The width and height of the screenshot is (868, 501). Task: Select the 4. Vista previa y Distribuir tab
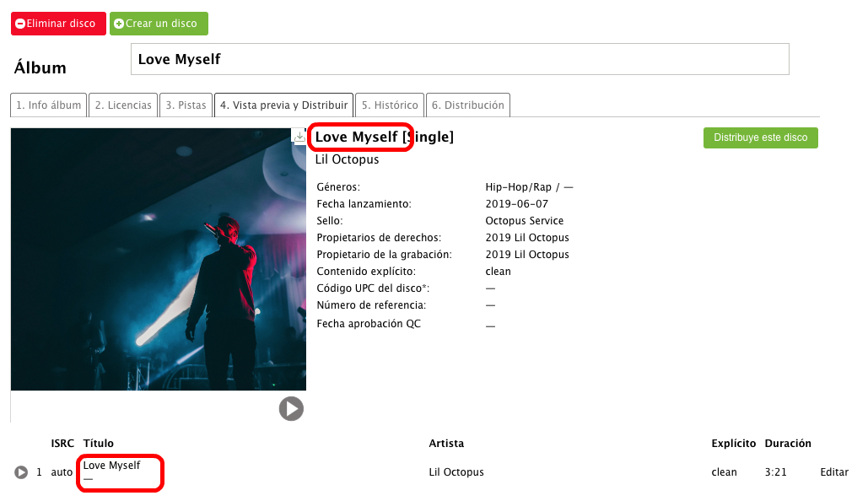click(x=284, y=105)
